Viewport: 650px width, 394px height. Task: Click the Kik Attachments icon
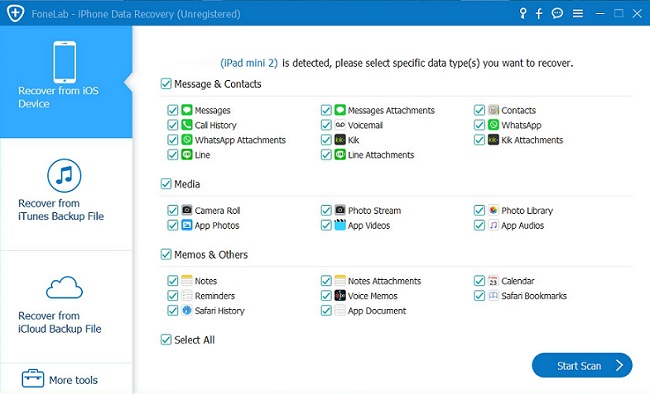click(493, 139)
